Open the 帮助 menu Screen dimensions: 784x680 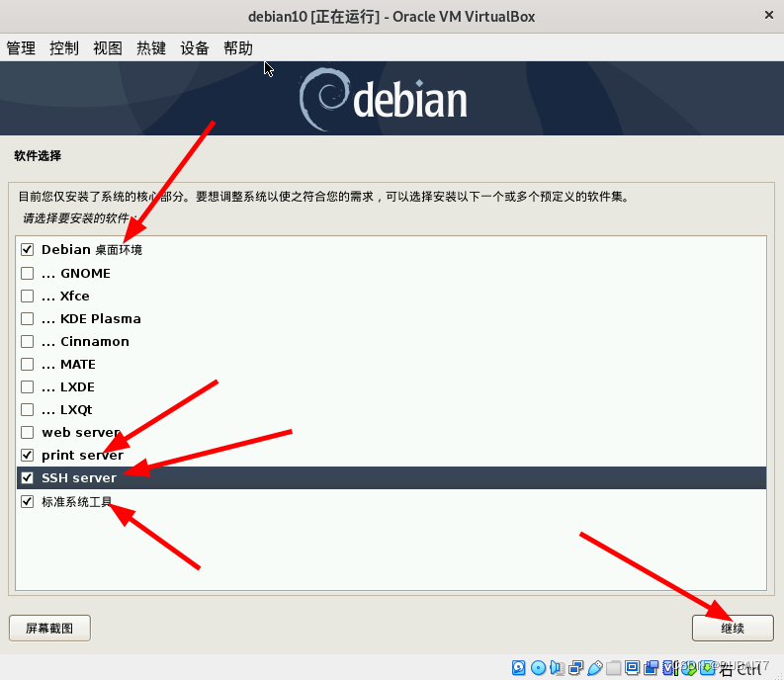coord(238,48)
